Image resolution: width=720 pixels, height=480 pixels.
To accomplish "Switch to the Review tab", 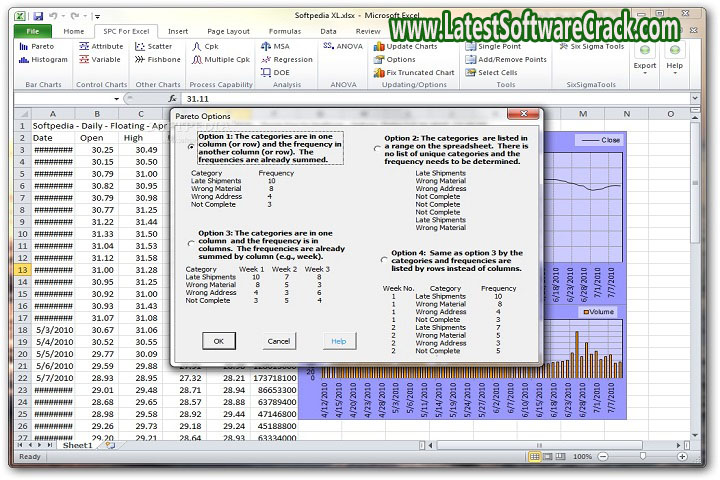I will 368,31.
